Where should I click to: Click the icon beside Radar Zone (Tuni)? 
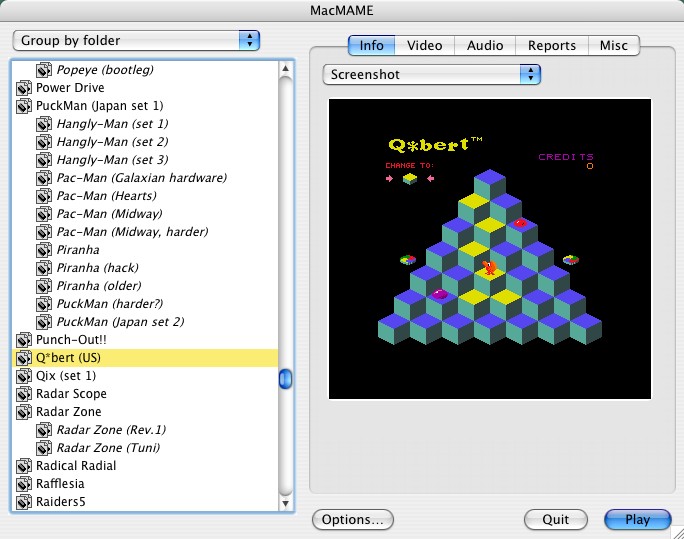44,447
